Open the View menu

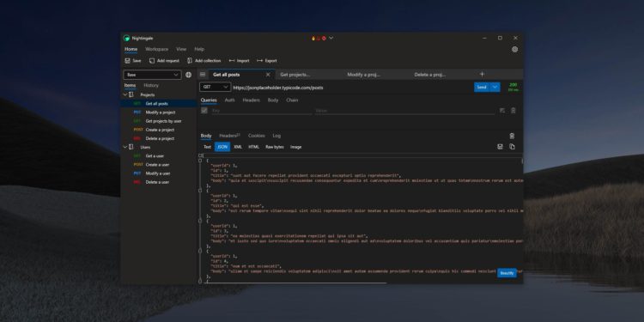[x=181, y=49]
